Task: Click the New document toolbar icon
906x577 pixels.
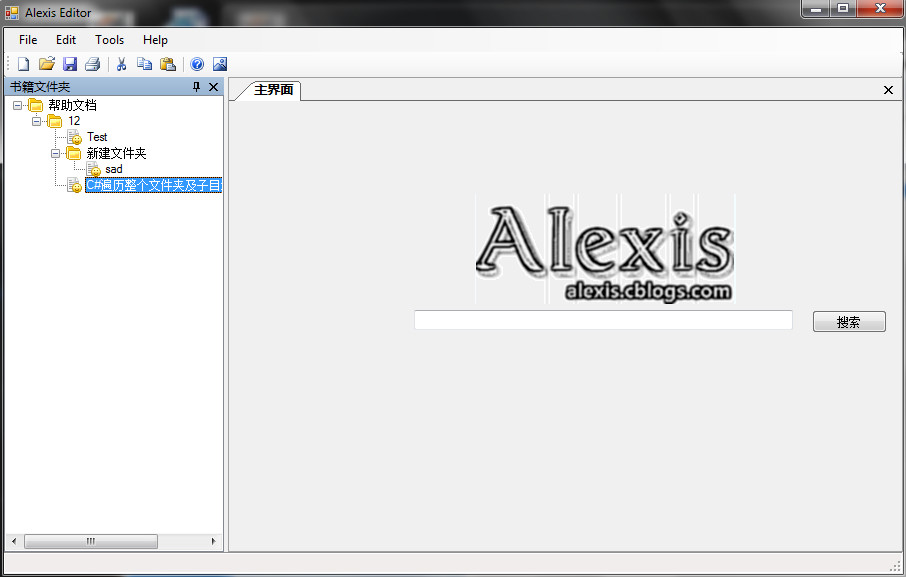Action: 23,64
